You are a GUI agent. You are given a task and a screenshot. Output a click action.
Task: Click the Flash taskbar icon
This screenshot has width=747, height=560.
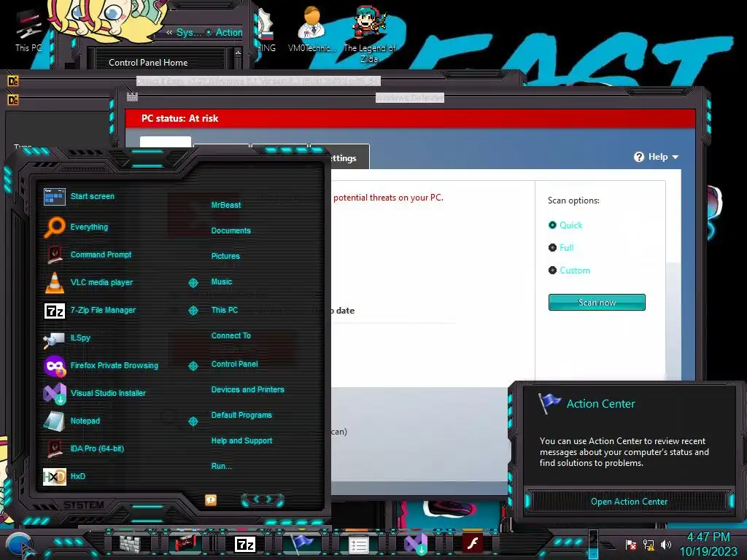pos(473,543)
